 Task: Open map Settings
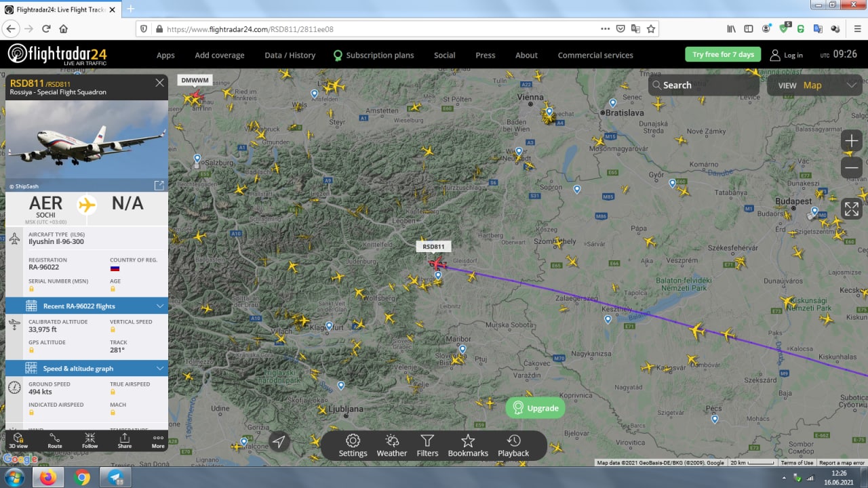point(353,446)
